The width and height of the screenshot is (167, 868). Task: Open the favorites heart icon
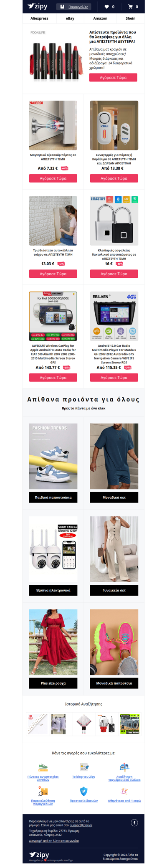point(106,7)
